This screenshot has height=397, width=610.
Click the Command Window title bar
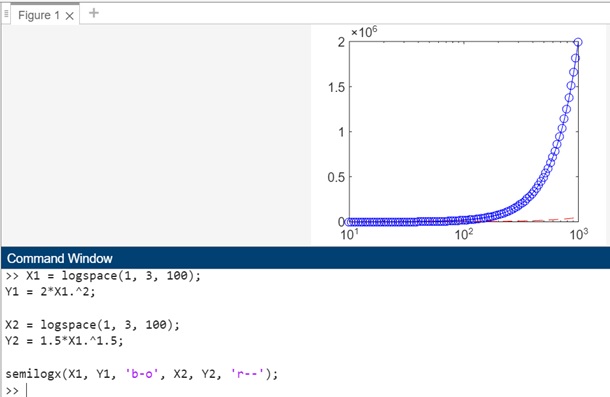click(x=305, y=258)
